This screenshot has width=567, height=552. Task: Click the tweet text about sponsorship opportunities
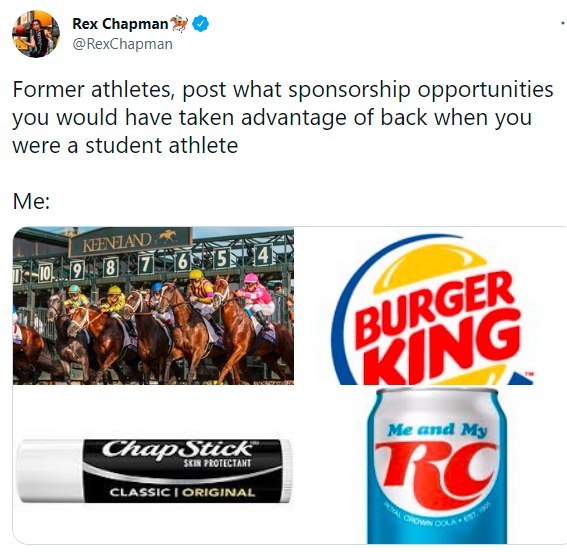[283, 117]
